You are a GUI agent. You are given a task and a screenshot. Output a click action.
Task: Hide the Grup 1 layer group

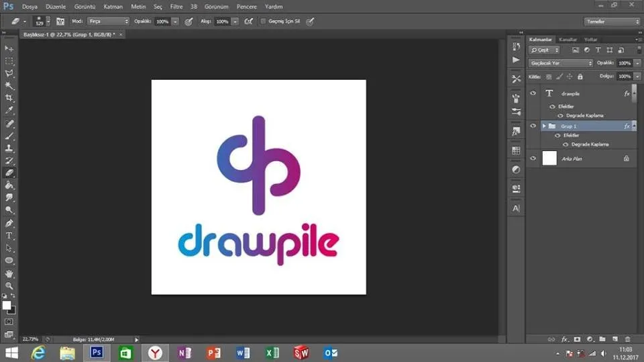click(533, 126)
